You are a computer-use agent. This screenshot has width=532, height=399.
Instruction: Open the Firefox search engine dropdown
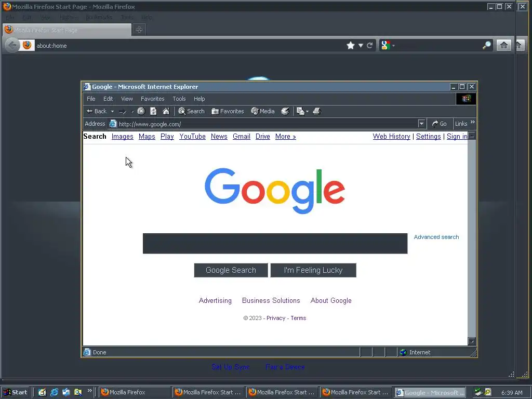click(x=394, y=46)
